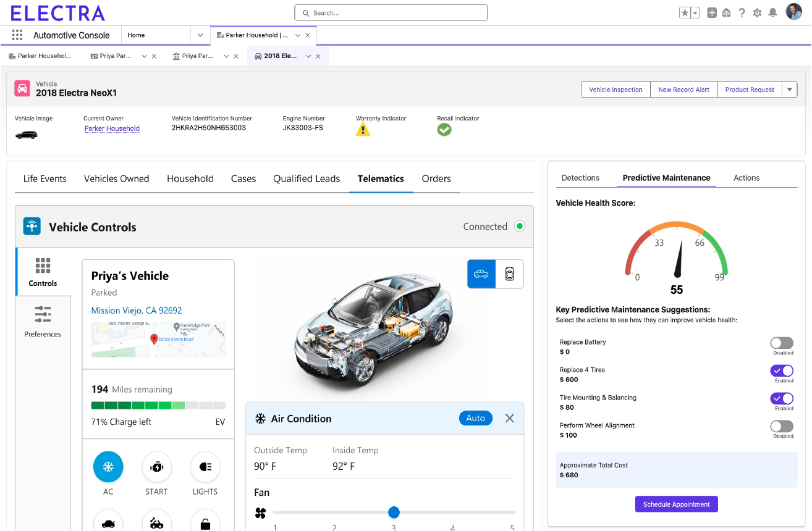Open the Cases tab

tap(243, 179)
